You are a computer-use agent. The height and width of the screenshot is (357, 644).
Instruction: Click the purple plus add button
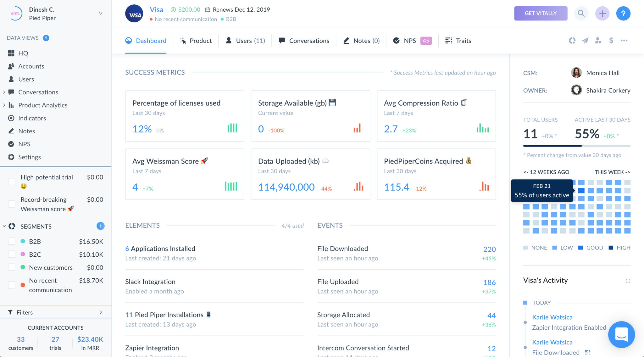click(x=602, y=14)
